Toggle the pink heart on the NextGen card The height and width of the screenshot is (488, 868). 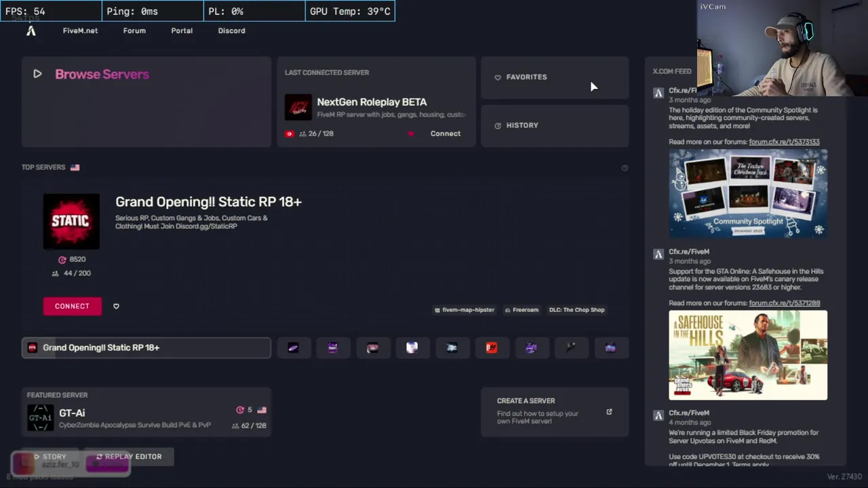click(x=410, y=134)
